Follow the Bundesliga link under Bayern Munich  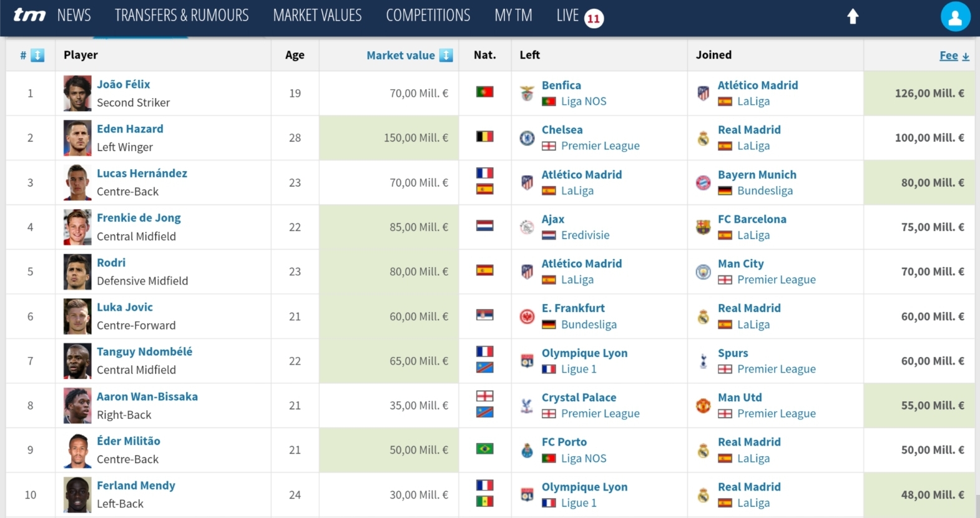click(x=765, y=191)
